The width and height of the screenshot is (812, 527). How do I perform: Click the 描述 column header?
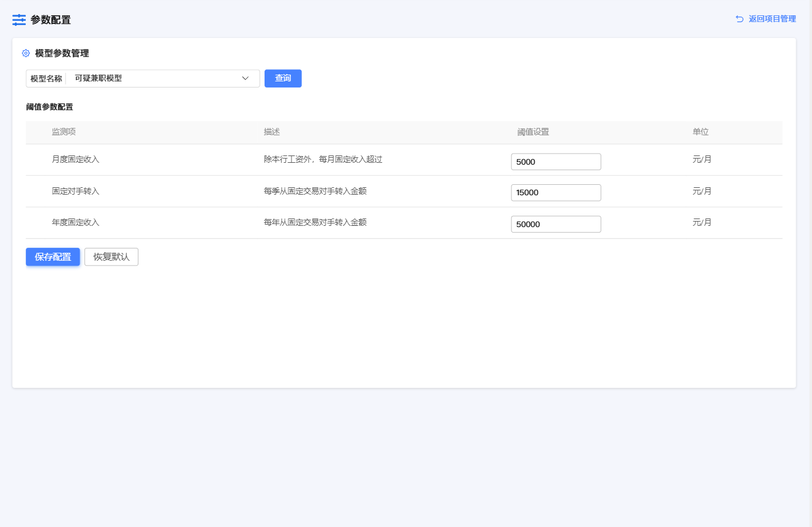(x=272, y=132)
